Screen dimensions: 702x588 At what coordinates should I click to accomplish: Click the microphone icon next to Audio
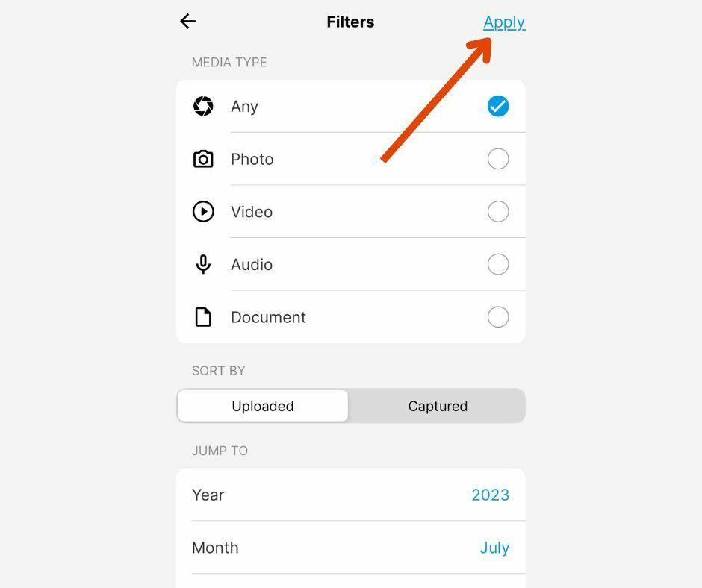click(x=203, y=264)
